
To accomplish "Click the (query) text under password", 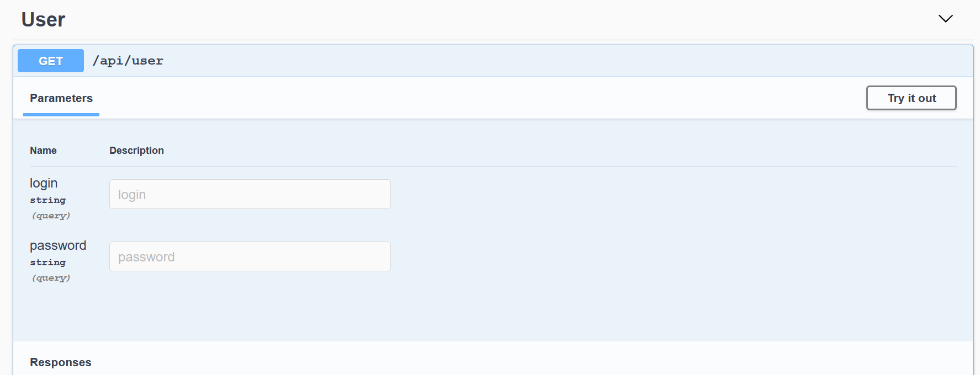I will tap(51, 278).
